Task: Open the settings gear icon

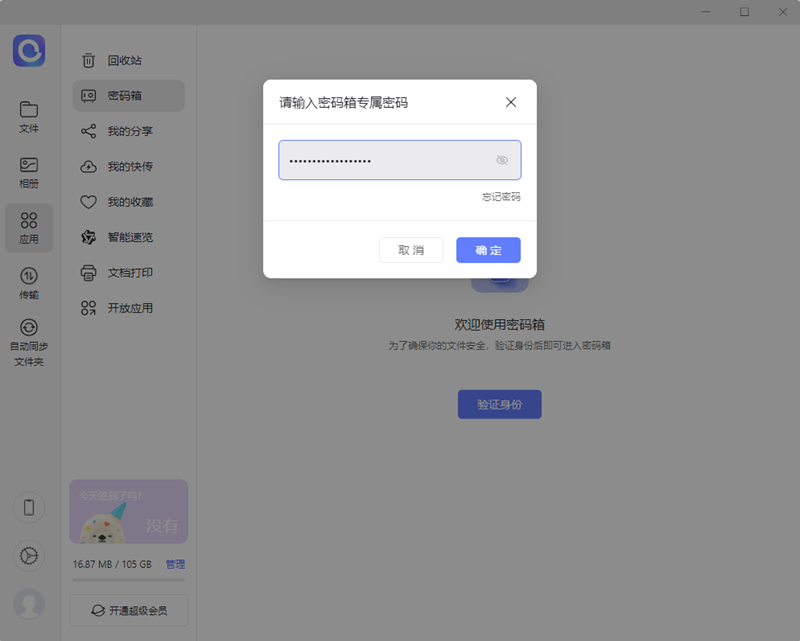Action: click(x=29, y=556)
